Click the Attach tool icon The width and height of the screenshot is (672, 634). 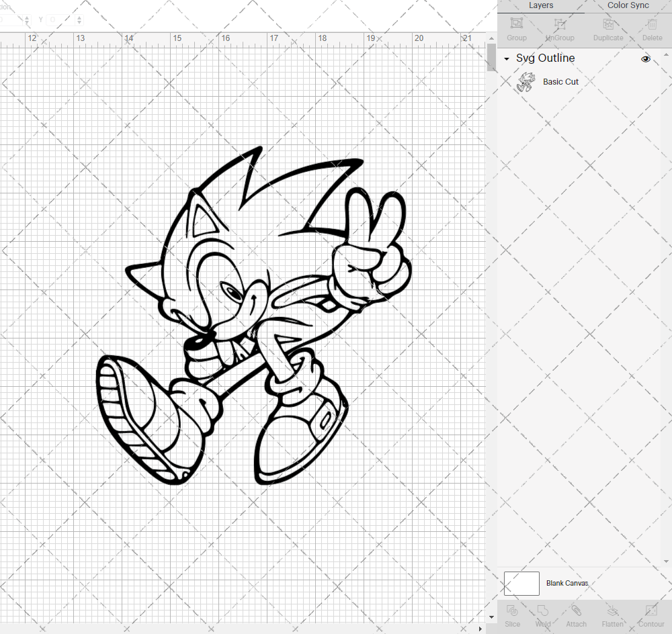[x=576, y=610]
